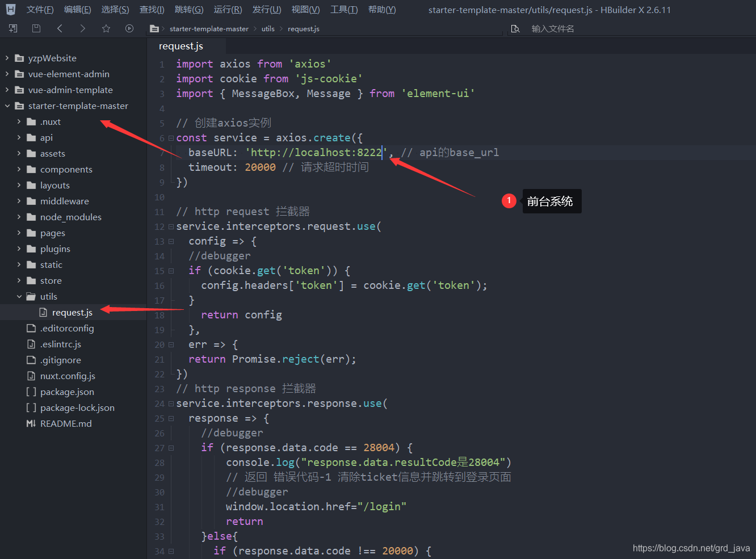
Task: Click the opened utils folder icon
Action: click(31, 296)
